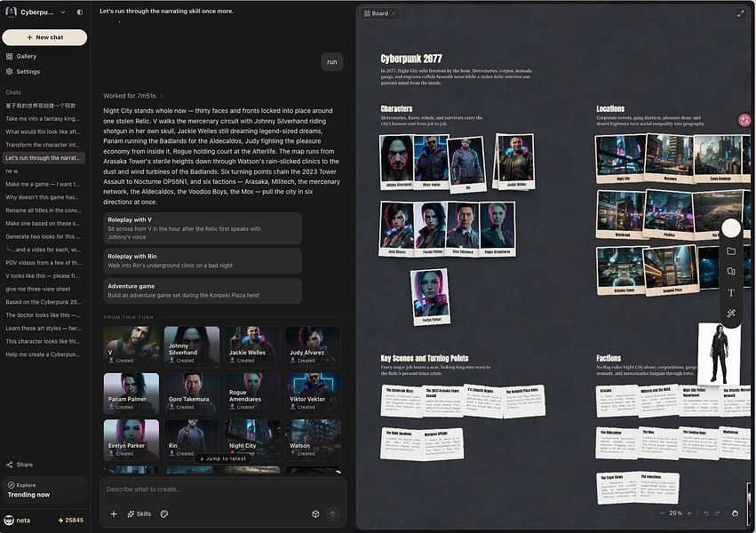Add an attachment with the plus icon

114,513
